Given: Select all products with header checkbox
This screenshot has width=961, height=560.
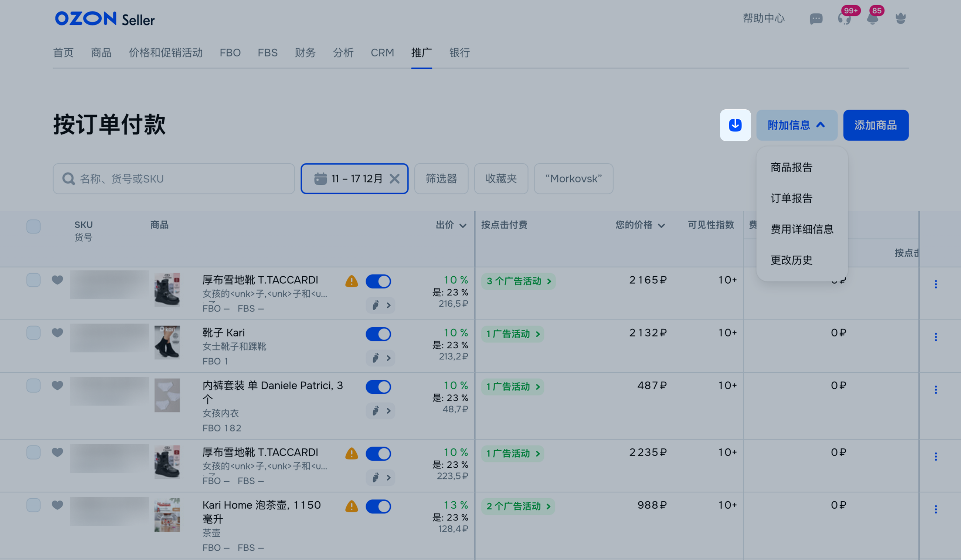Looking at the screenshot, I should click(34, 226).
